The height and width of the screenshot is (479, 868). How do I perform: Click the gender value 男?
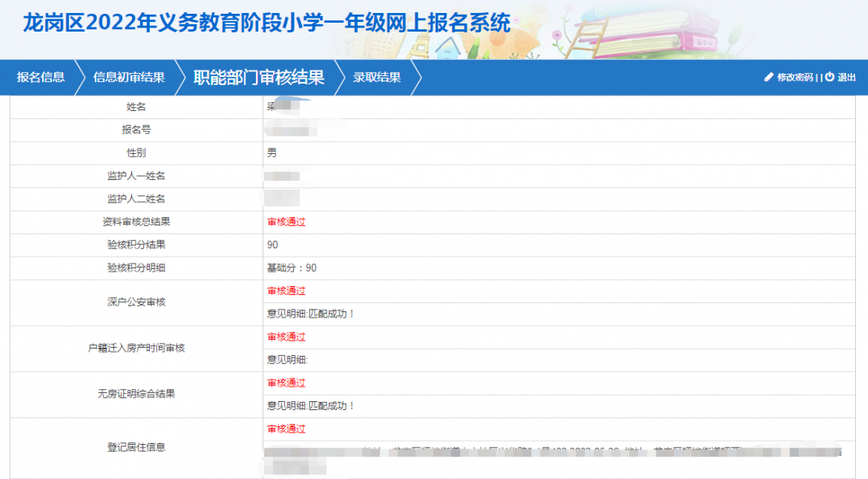pos(272,153)
